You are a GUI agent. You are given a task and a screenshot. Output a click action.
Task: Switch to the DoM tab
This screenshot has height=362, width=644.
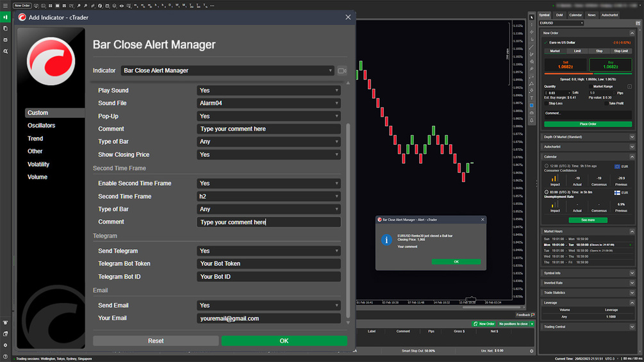pyautogui.click(x=559, y=15)
